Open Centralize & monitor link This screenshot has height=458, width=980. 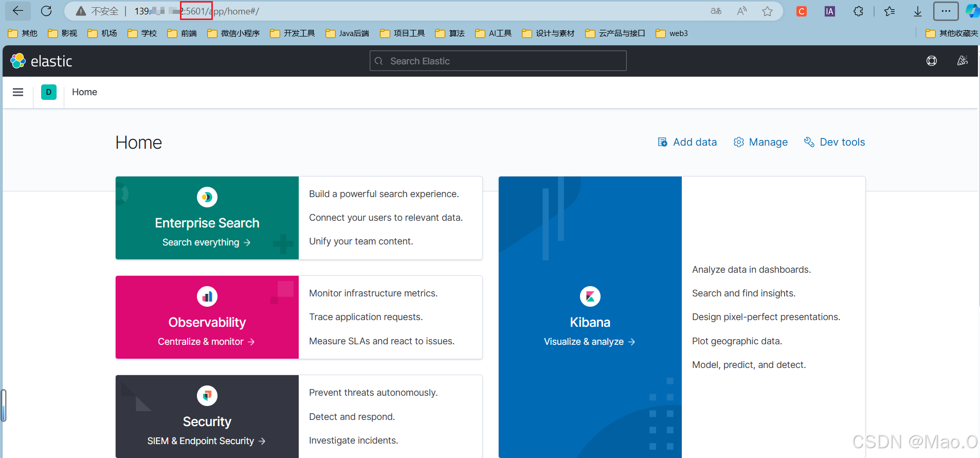pyautogui.click(x=206, y=342)
